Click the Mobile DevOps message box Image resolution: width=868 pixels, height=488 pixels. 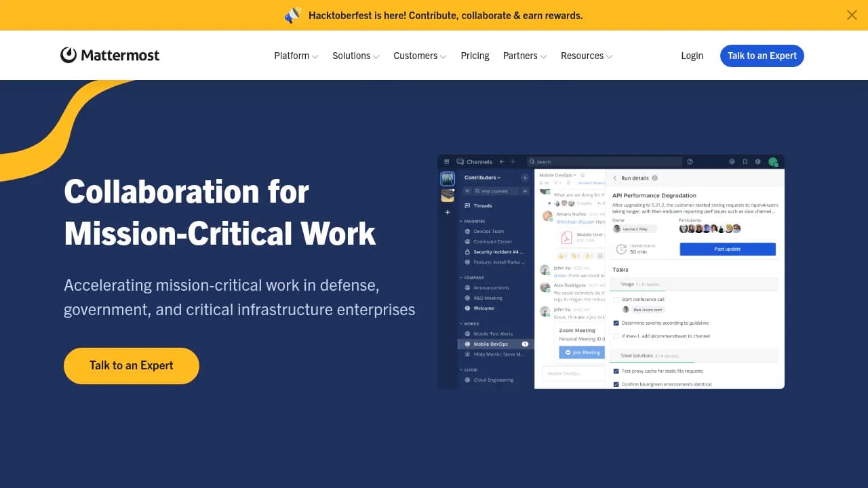[x=573, y=373]
